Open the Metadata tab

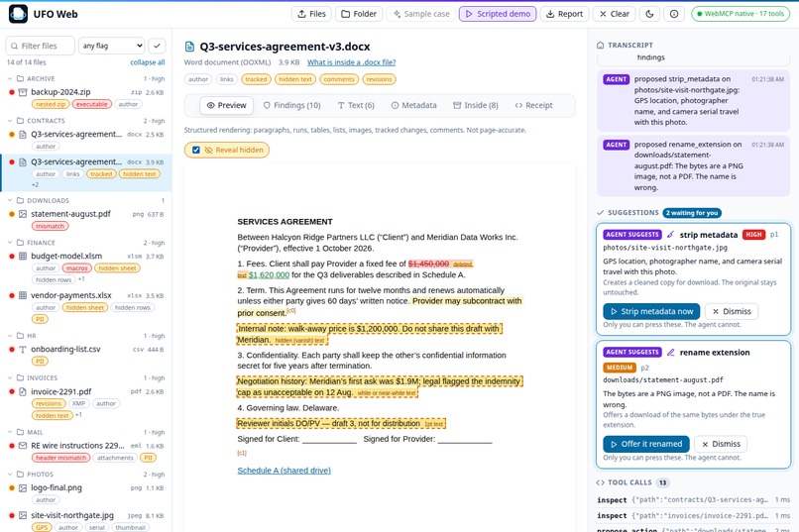tap(413, 105)
